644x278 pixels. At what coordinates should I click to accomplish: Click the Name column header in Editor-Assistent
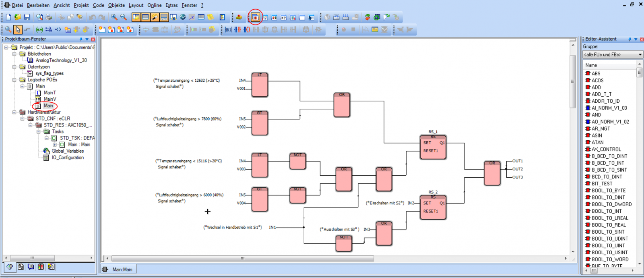coord(609,65)
